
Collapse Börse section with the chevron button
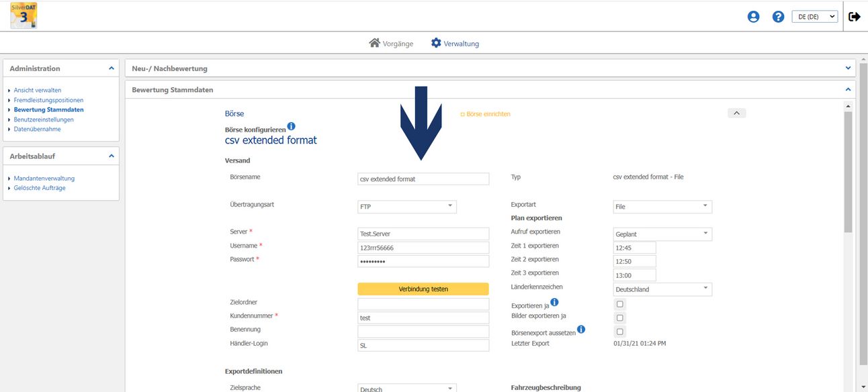[x=736, y=113]
